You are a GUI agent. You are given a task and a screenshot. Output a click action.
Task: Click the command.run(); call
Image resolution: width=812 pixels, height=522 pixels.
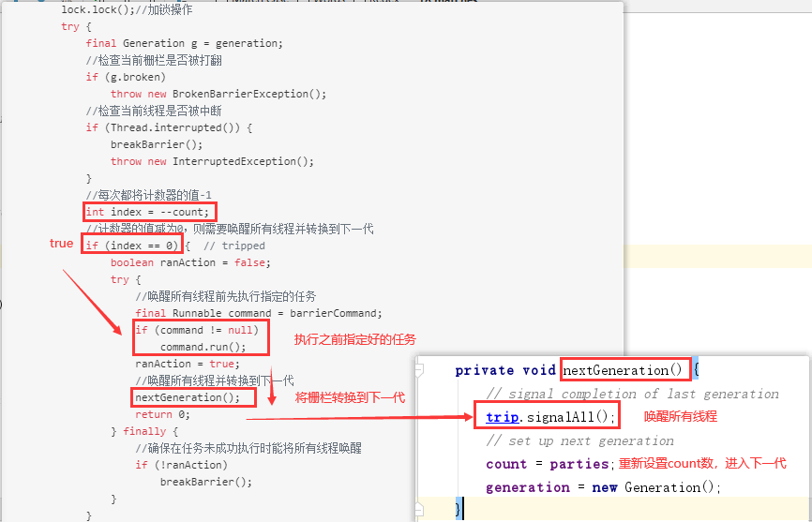coord(203,347)
